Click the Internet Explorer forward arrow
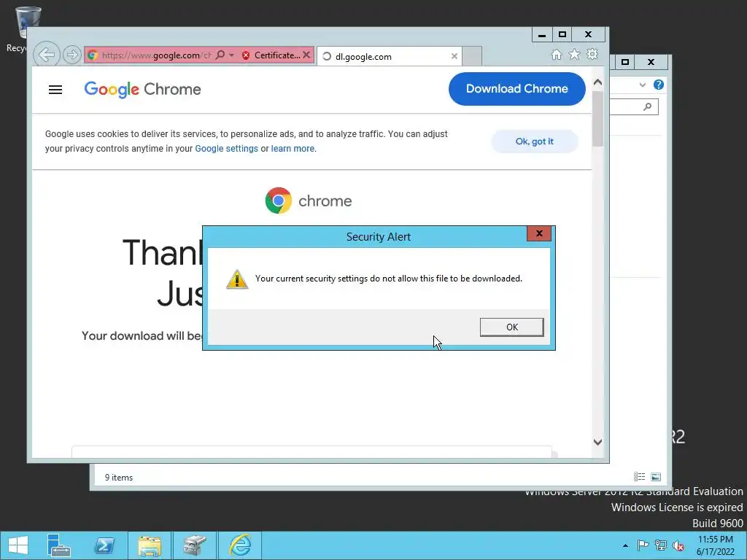Image resolution: width=747 pixels, height=560 pixels. tap(72, 55)
